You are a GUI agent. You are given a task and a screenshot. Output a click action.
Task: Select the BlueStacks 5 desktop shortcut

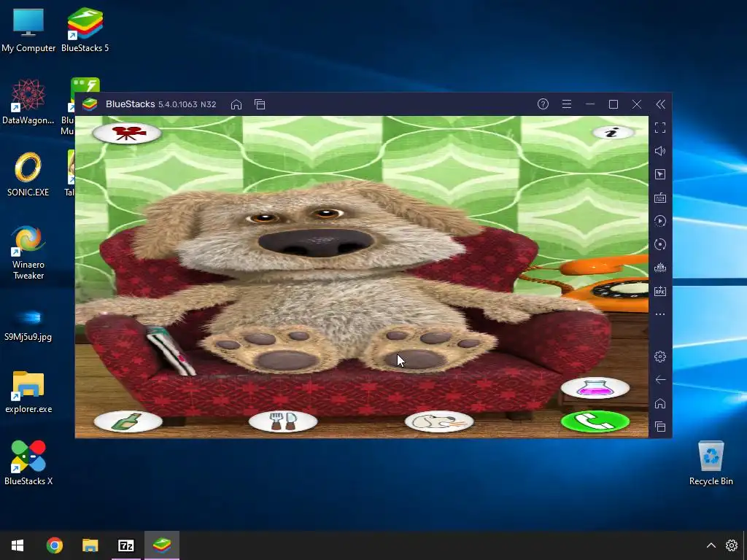point(85,30)
